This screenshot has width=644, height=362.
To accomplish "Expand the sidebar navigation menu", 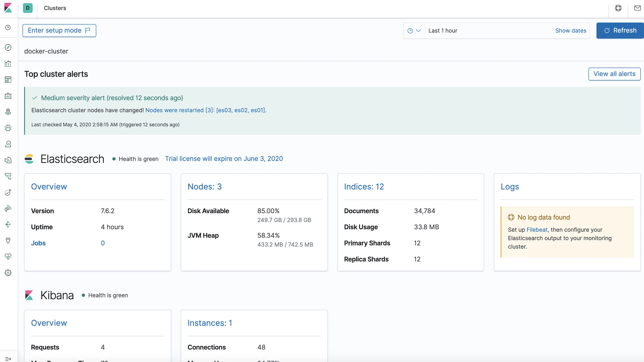I will click(8, 359).
